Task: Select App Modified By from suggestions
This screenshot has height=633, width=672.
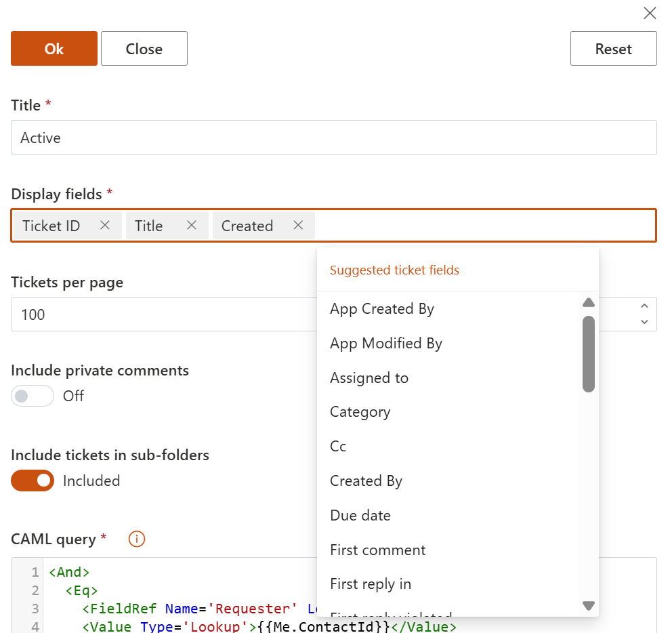Action: point(448,343)
